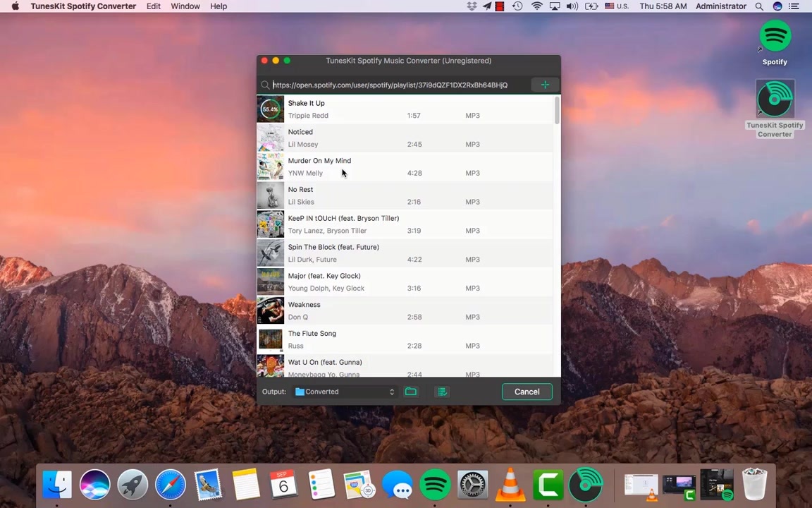Click the search magnifier in the URL bar
812x508 pixels.
click(x=264, y=85)
